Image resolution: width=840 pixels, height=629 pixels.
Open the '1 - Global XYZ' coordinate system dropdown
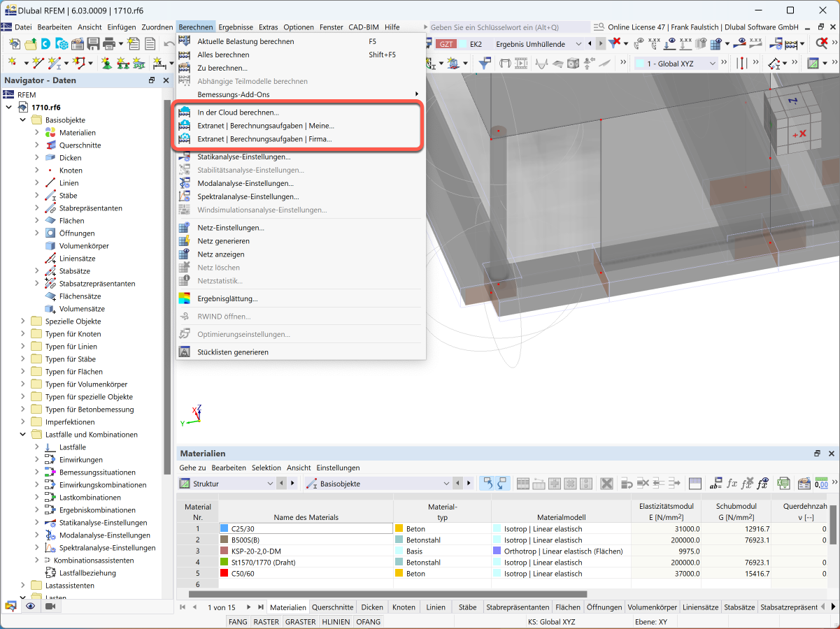pyautogui.click(x=676, y=64)
